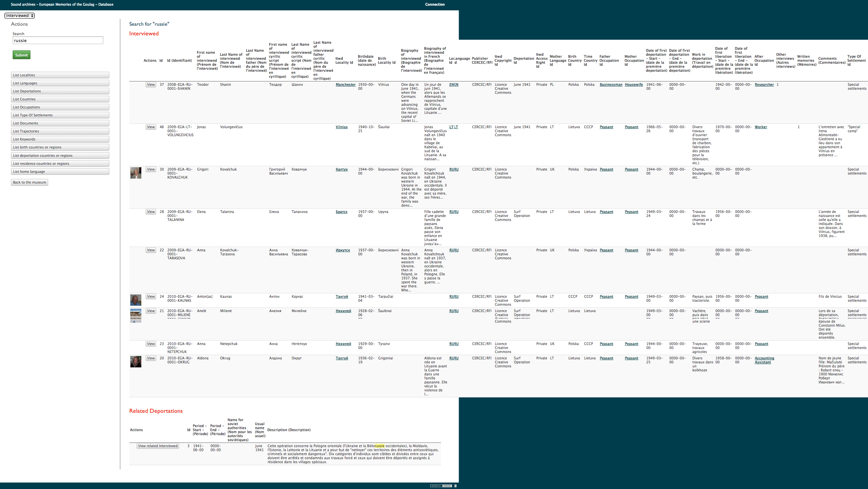Click June 1941 usual name cell in Deportations
The height and width of the screenshot is (489, 868).
click(x=259, y=448)
